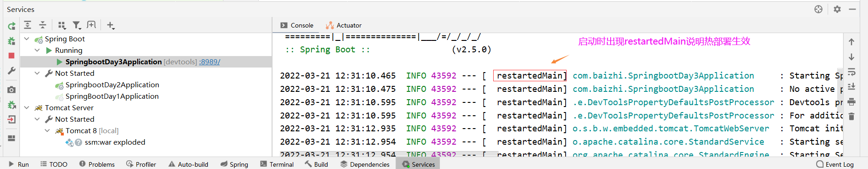868x169 pixels.
Task: Open the Problems tool window
Action: click(x=97, y=164)
